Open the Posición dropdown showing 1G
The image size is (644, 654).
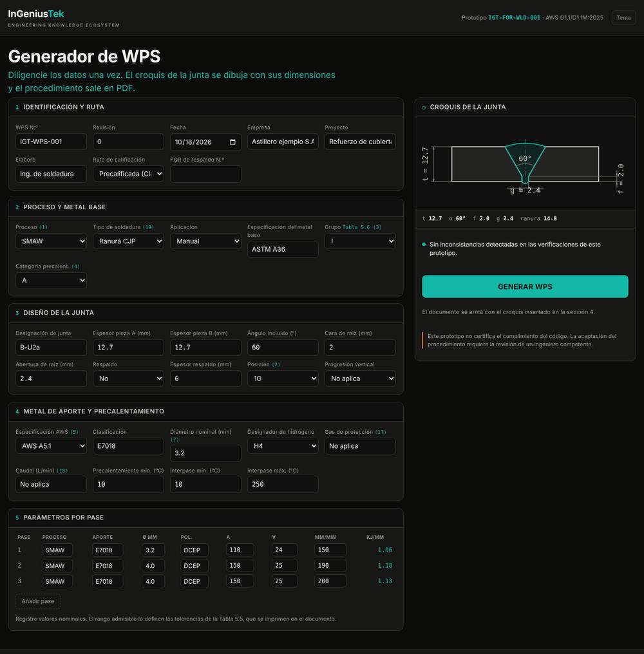283,378
